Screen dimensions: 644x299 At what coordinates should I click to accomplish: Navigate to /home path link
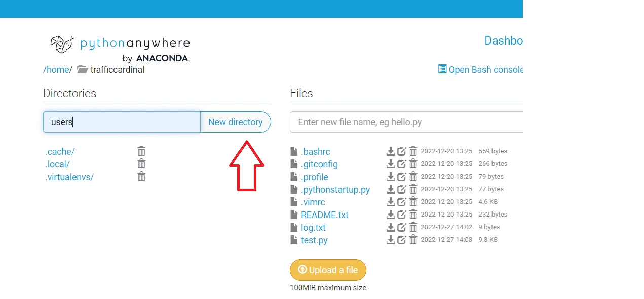point(56,69)
